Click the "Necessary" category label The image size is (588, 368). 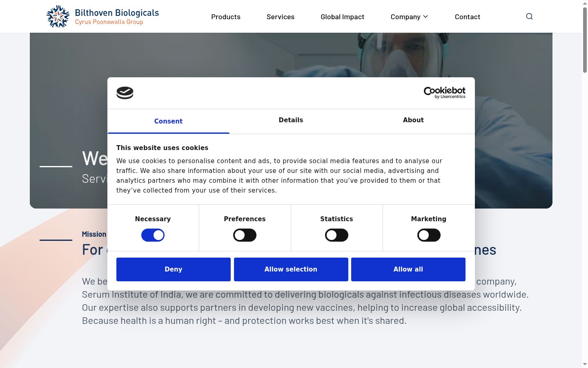[x=153, y=219]
